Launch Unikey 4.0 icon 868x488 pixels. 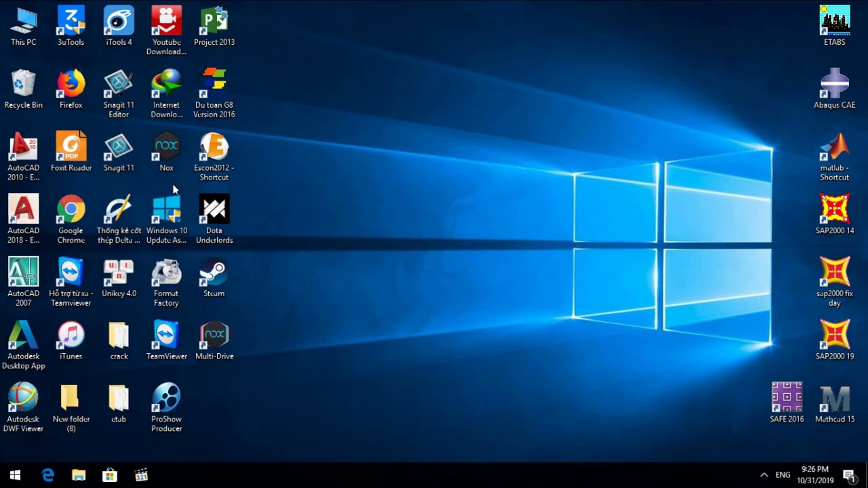(119, 278)
